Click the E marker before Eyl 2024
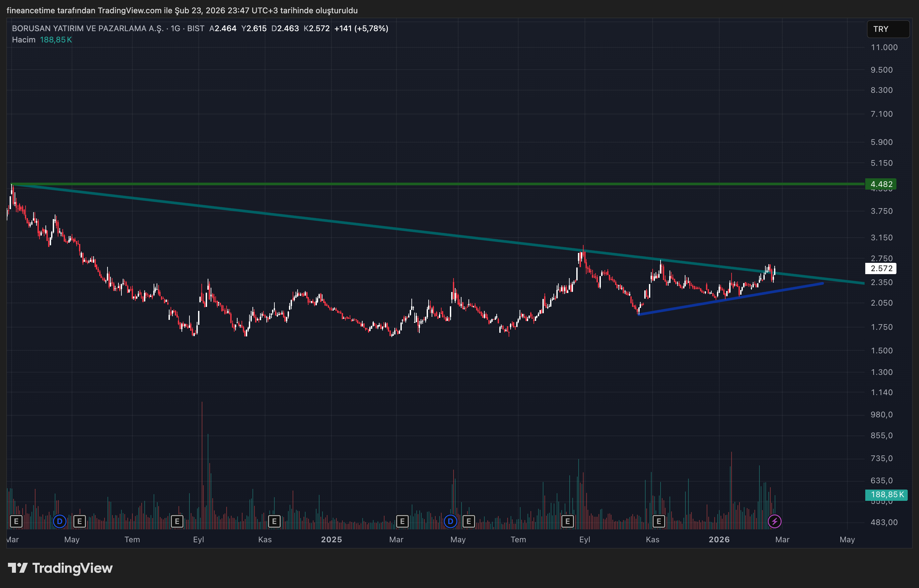The height and width of the screenshot is (588, 919). (x=177, y=521)
